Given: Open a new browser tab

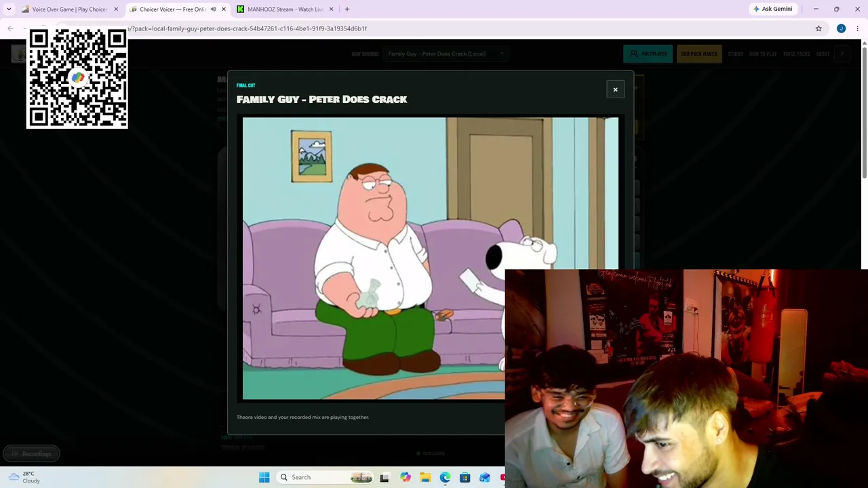Looking at the screenshot, I should [x=347, y=9].
